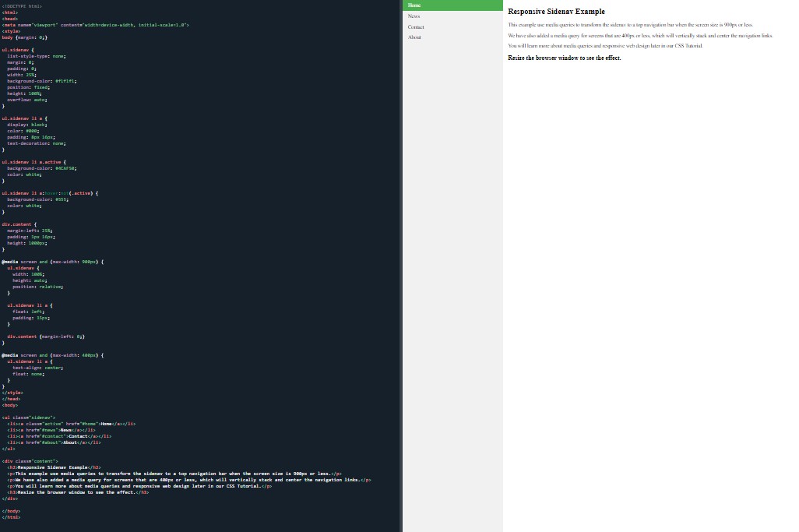Screen dimensions: 799x532
Task: Click the hover pseudo-class selector line
Action: coord(48,192)
